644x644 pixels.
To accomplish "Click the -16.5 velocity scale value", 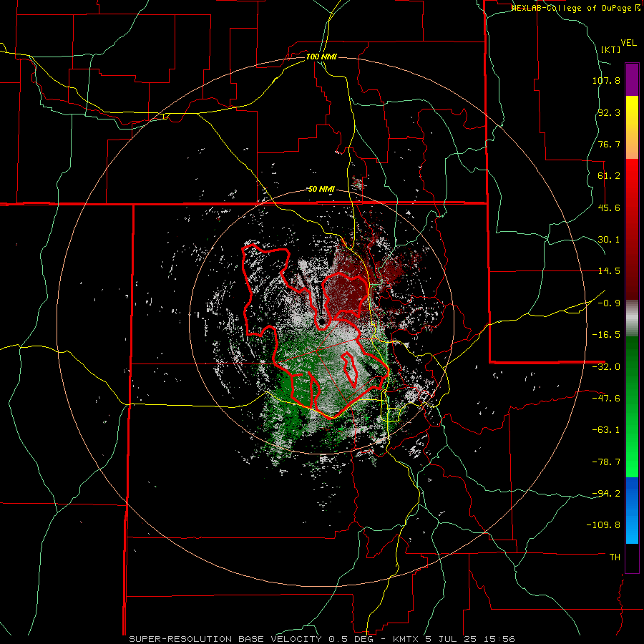I will [x=606, y=335].
